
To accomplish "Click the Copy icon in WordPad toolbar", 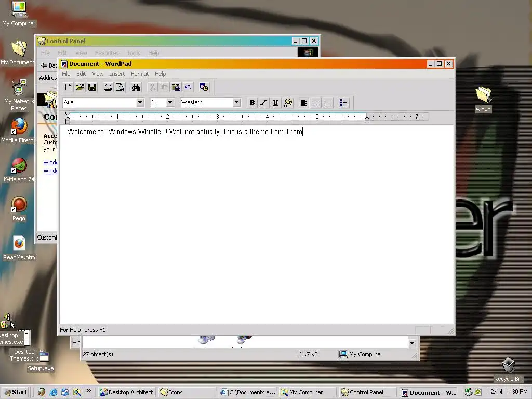I will pos(164,87).
